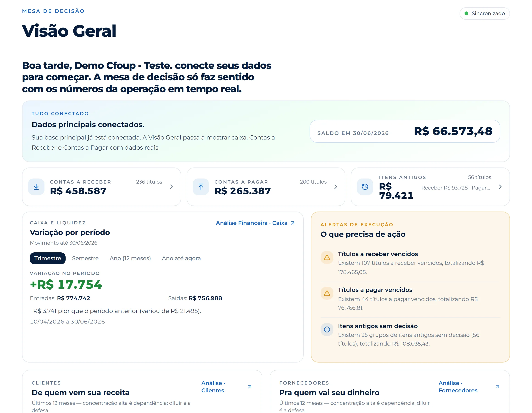
Task: Click the R$ 265.387 payables value
Action: (x=243, y=191)
